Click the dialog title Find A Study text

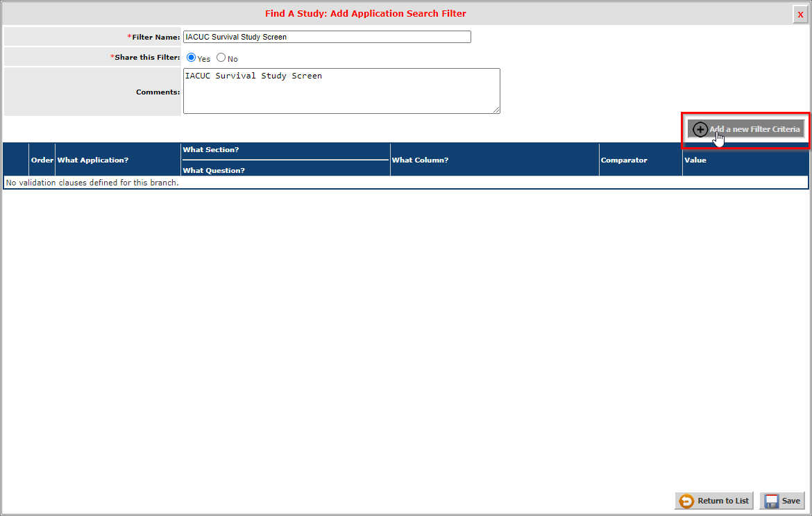pyautogui.click(x=366, y=13)
